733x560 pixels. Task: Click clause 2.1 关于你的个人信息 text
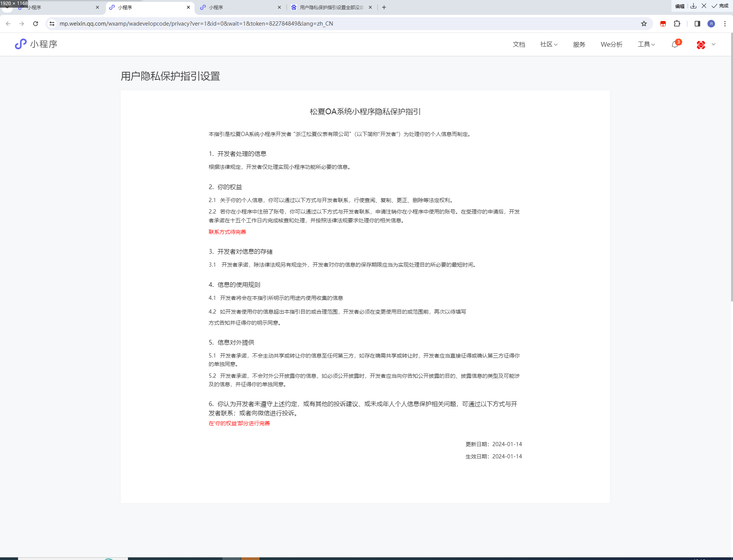[x=331, y=200]
